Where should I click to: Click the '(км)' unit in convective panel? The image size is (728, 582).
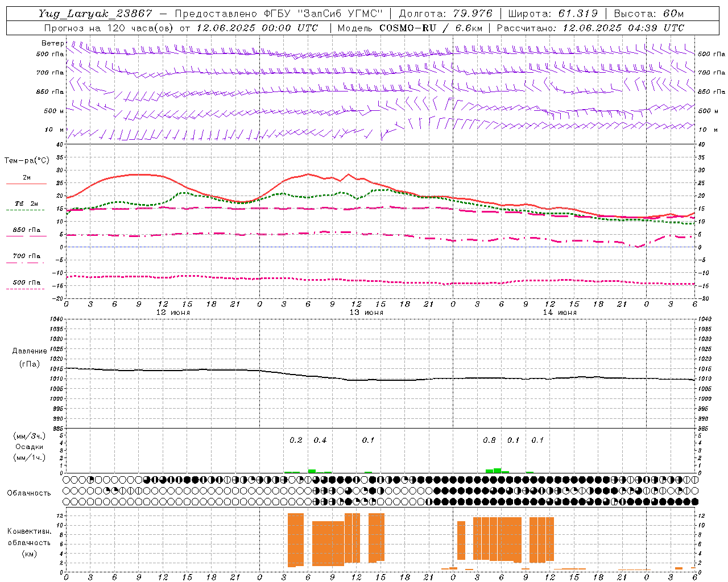point(29,554)
